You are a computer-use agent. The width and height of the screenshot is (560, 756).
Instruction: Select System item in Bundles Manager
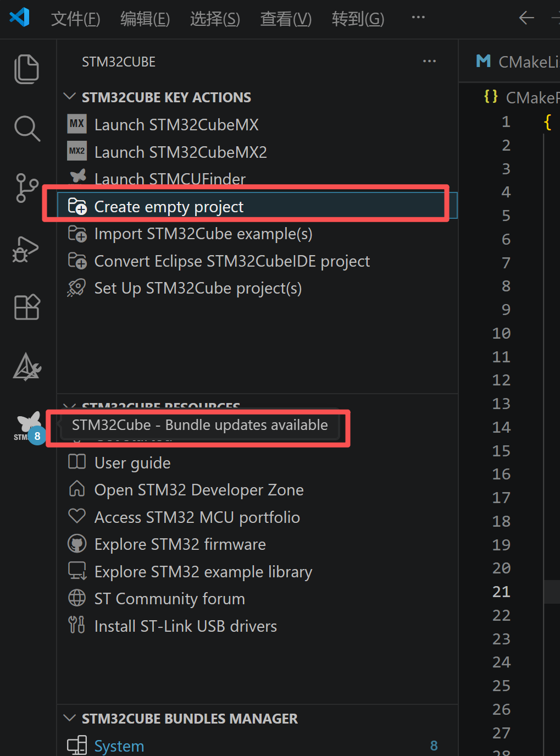point(119,746)
